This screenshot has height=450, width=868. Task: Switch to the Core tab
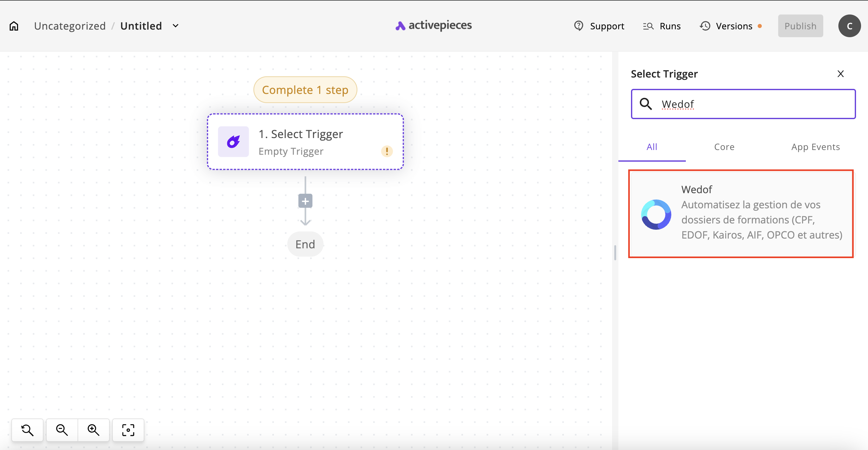(x=724, y=147)
